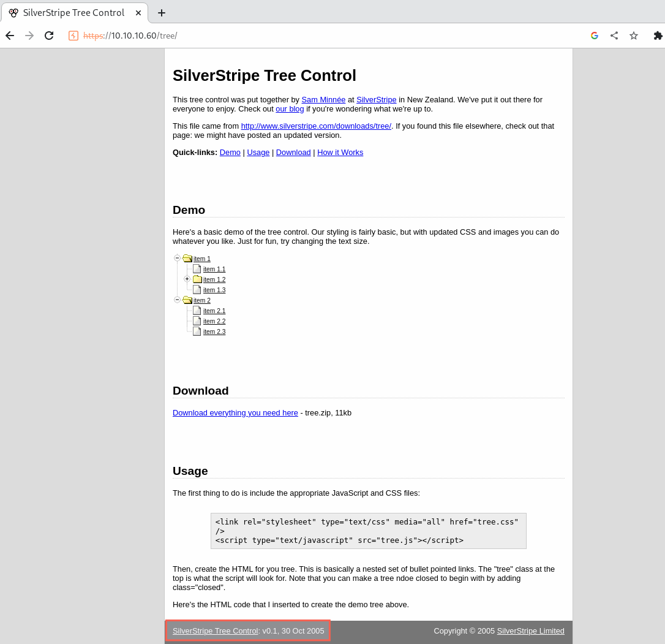Image resolution: width=665 pixels, height=644 pixels.
Task: Collapse the item 2 tree node
Action: click(x=178, y=300)
